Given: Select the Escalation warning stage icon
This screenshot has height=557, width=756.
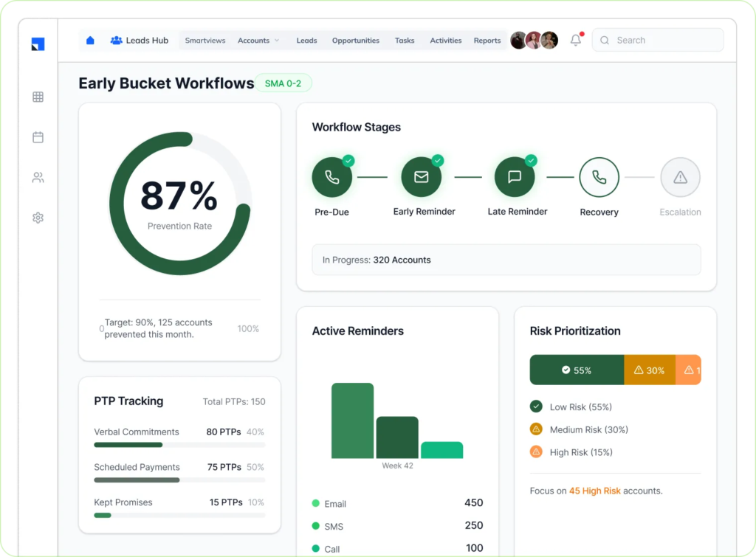Looking at the screenshot, I should point(680,177).
